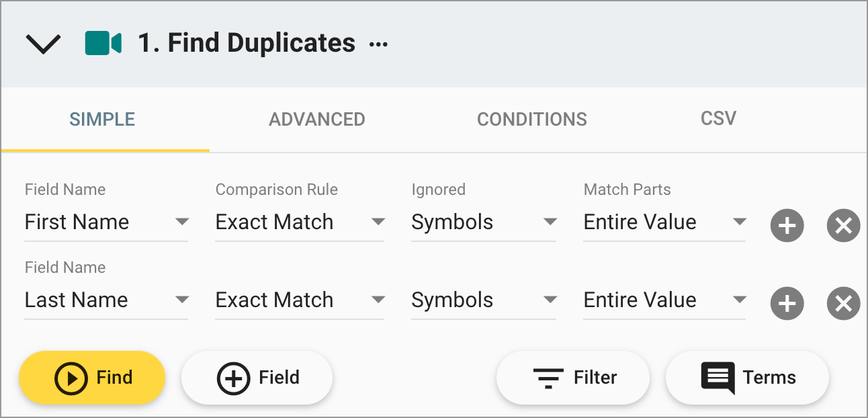Click the video camera tutorial icon
This screenshot has height=418, width=868.
point(103,44)
